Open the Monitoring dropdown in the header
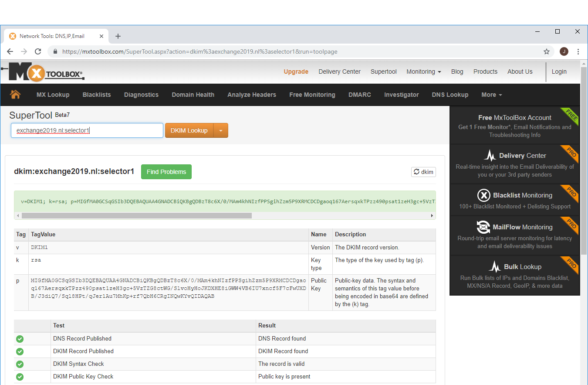The height and width of the screenshot is (385, 588). click(x=423, y=72)
